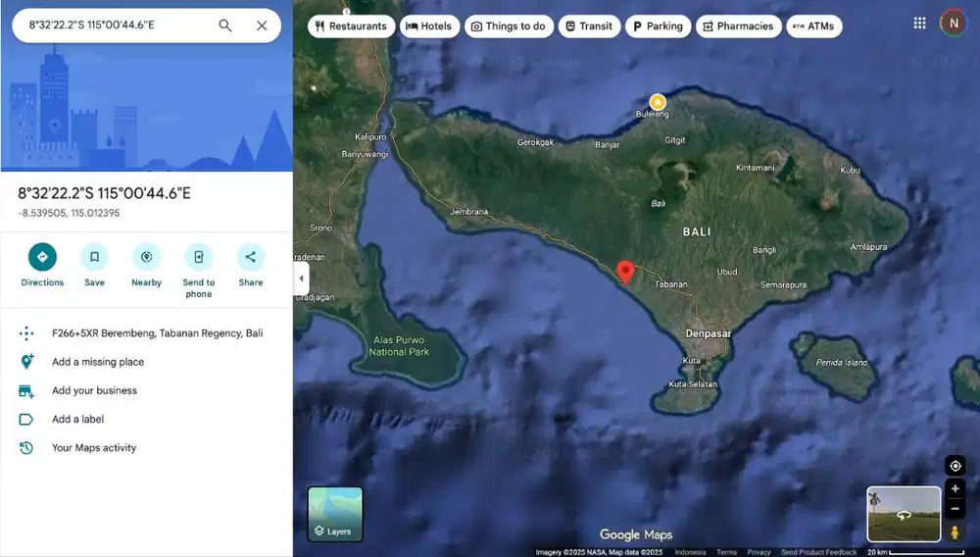Viewport: 980px width, 557px height.
Task: Click the Banjar map label
Action: click(x=607, y=145)
